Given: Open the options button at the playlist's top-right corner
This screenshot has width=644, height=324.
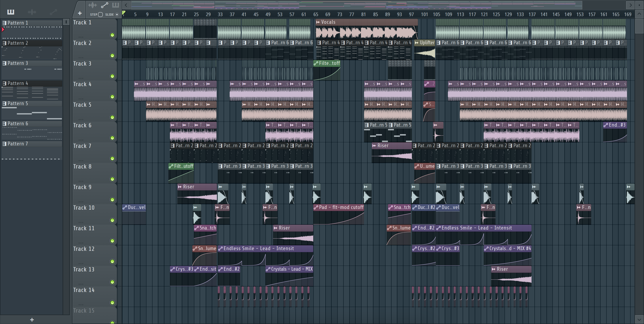Looking at the screenshot, I should 639,5.
